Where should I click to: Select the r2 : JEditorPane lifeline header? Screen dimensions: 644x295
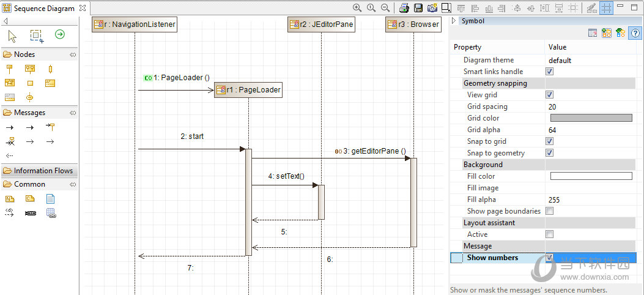(321, 24)
